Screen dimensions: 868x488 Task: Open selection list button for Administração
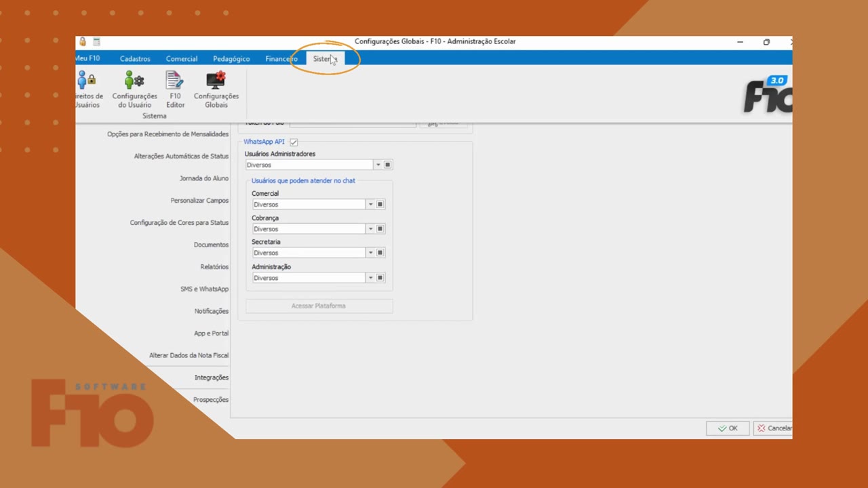coord(380,277)
